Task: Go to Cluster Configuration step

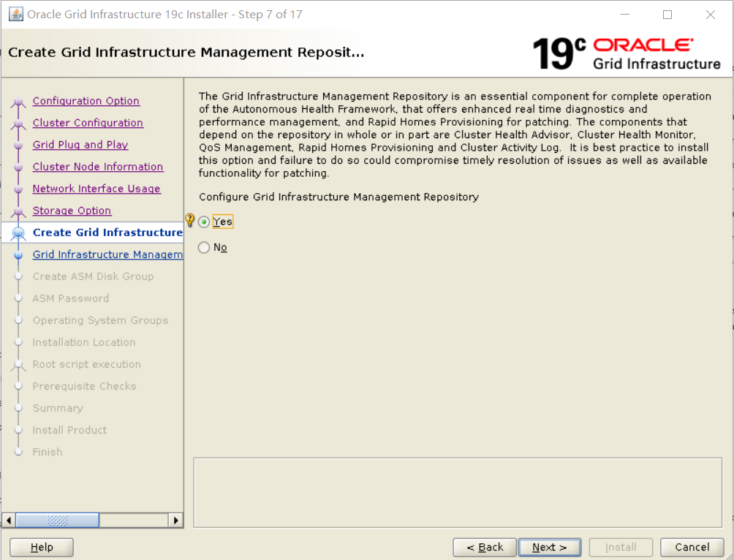Action: pyautogui.click(x=88, y=123)
